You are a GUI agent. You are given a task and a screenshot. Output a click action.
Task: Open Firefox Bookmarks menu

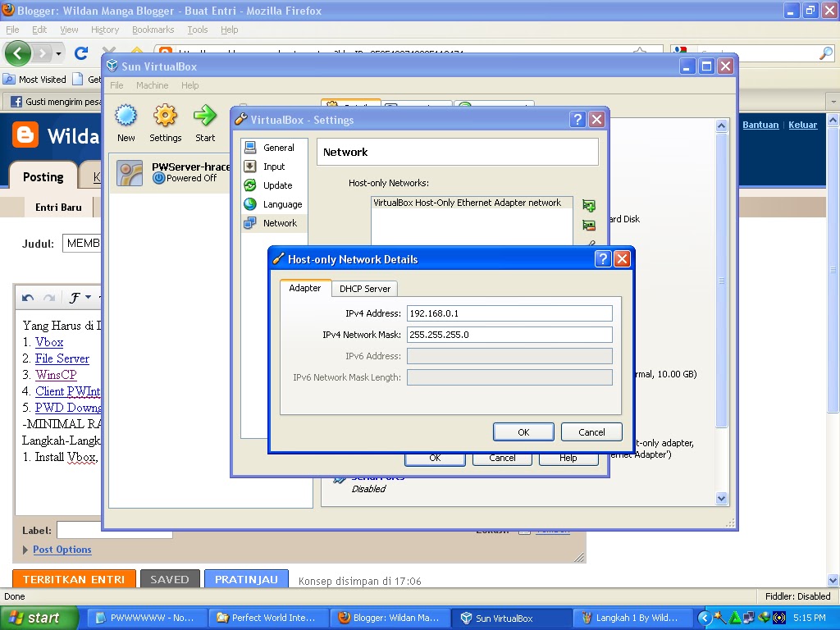[x=153, y=30]
